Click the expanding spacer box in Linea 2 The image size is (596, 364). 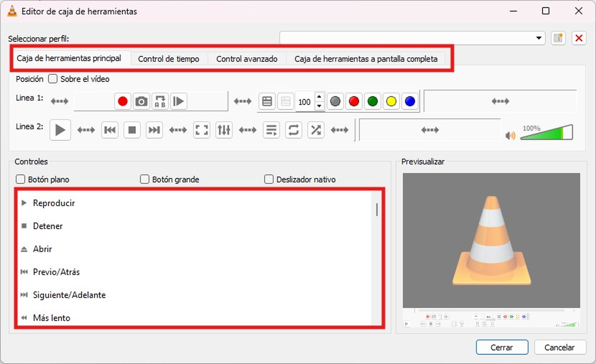point(430,130)
